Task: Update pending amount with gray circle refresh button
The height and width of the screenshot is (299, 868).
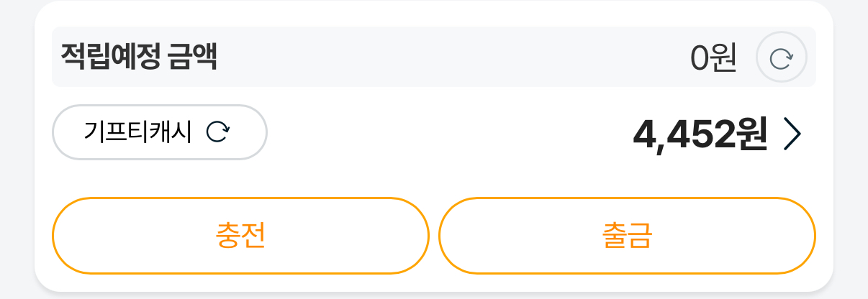Action: pos(781,58)
